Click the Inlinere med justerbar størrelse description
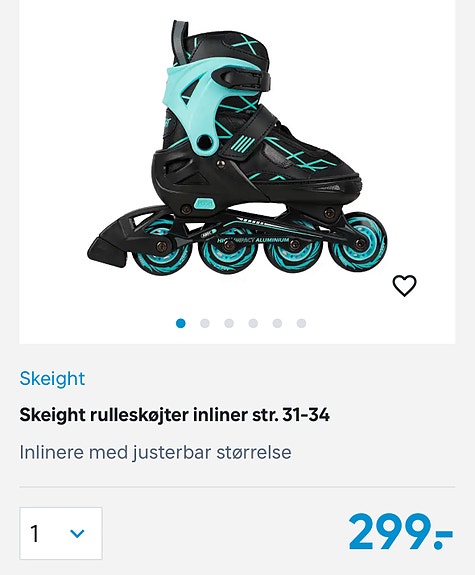Image resolution: width=475 pixels, height=575 pixels. 156,452
